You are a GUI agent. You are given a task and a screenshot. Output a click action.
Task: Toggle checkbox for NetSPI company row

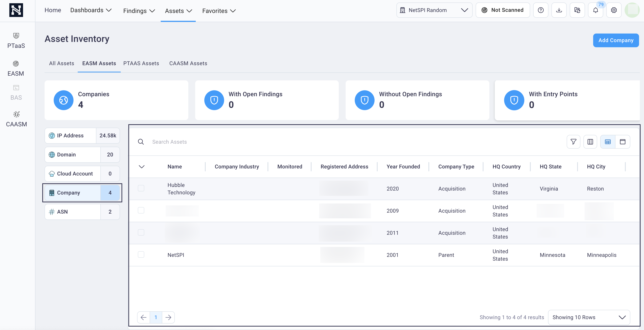(x=141, y=255)
